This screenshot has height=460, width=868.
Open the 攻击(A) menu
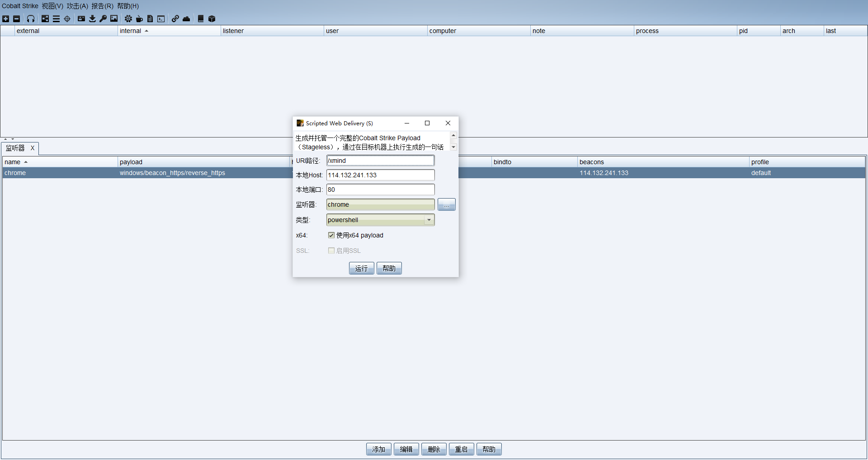click(x=77, y=6)
